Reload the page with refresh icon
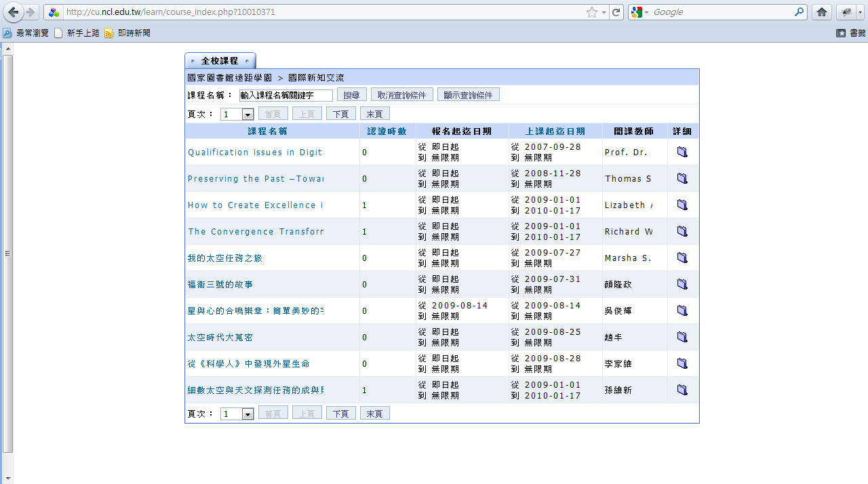 [x=616, y=12]
